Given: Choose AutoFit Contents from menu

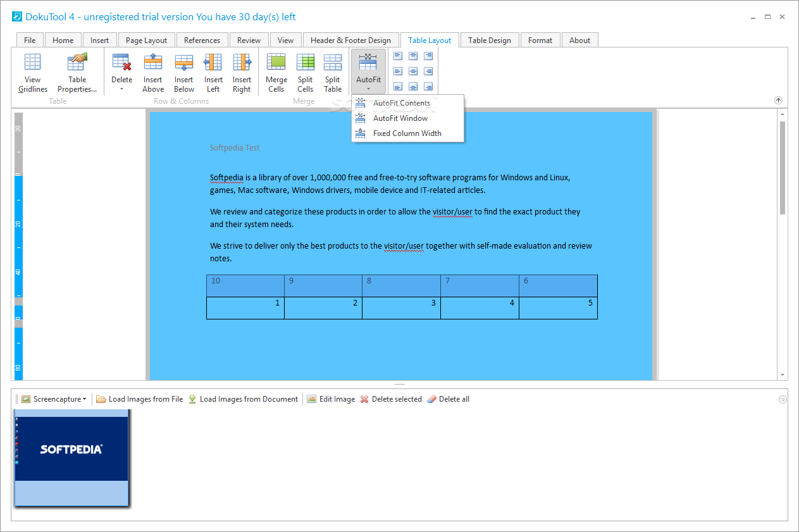Looking at the screenshot, I should pos(408,103).
